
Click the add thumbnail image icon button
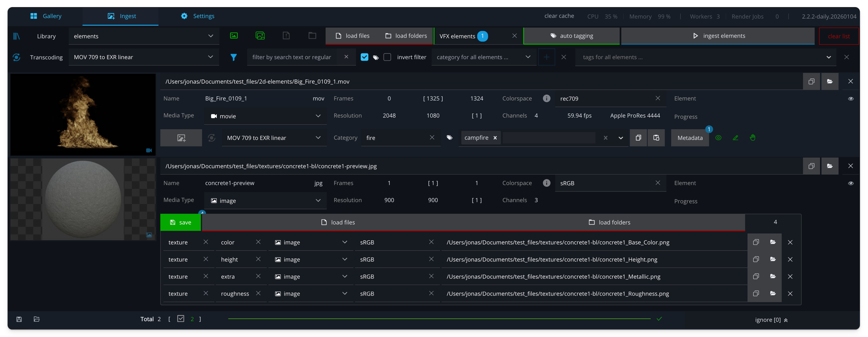pos(181,138)
